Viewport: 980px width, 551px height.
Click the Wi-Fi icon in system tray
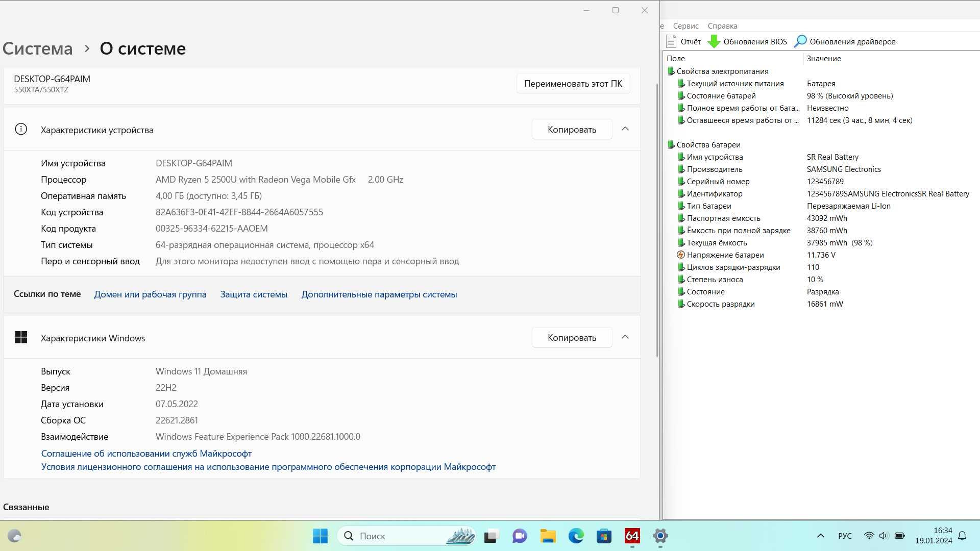869,536
